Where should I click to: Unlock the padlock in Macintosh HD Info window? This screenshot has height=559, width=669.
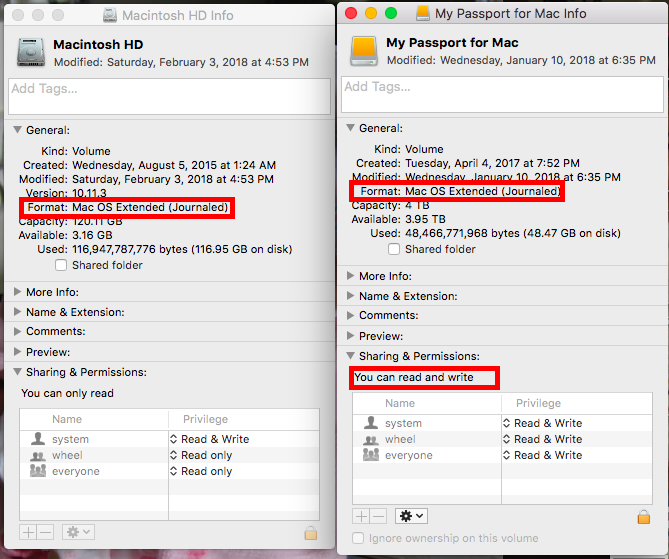(x=311, y=532)
